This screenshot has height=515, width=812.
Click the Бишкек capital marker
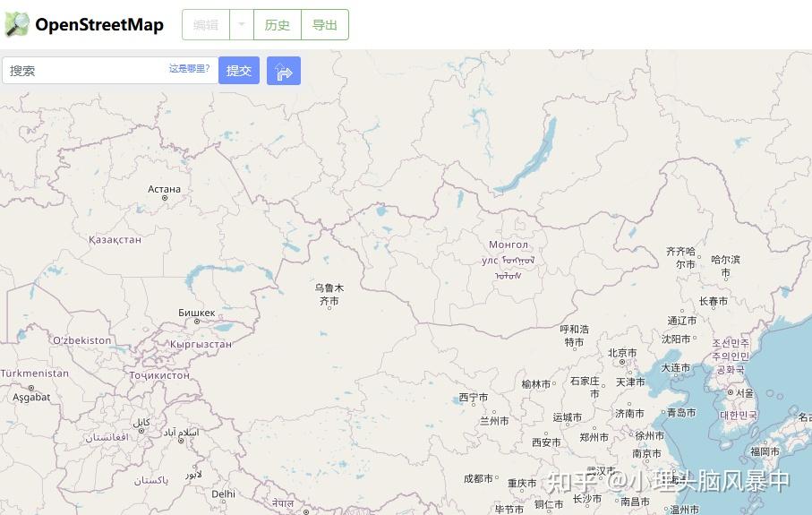197,322
